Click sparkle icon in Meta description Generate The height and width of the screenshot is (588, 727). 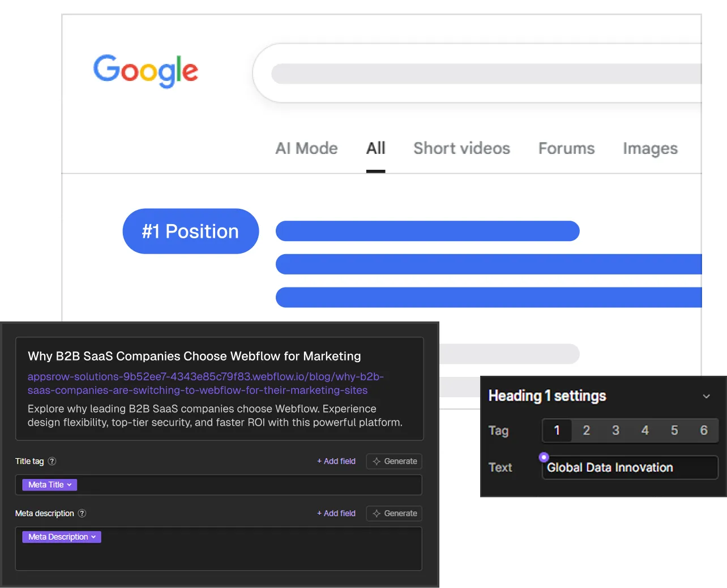(x=377, y=513)
